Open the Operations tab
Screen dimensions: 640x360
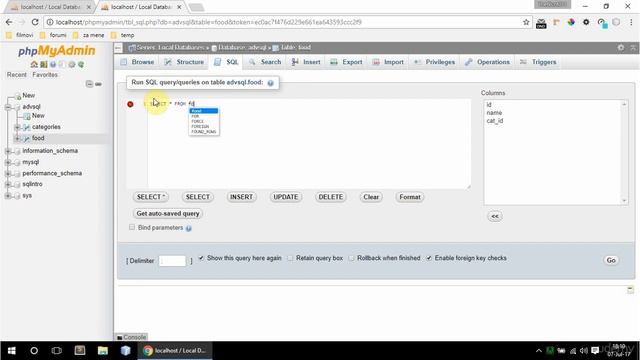pos(487,62)
